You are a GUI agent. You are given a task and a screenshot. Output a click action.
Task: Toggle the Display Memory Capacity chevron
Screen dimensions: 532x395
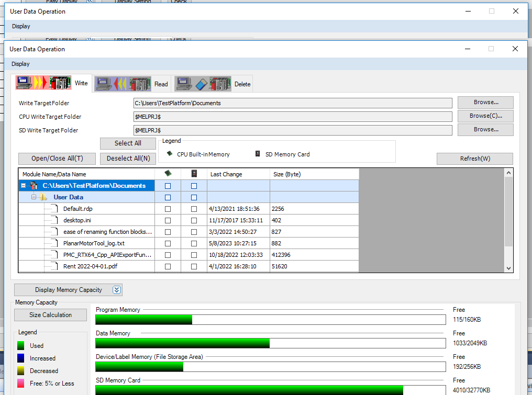coord(117,290)
